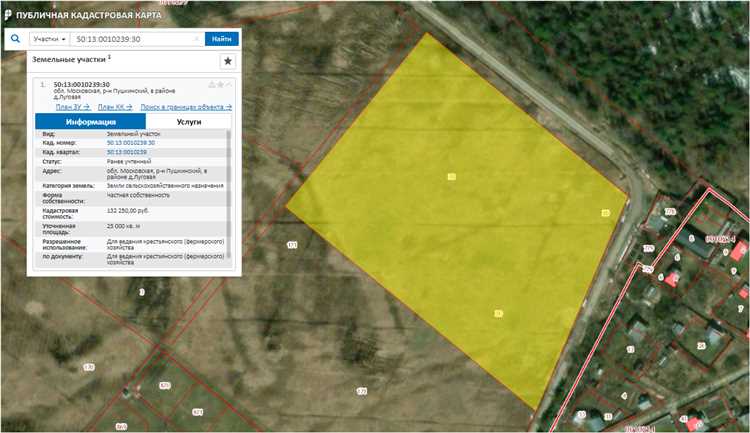Click cadastral number link 50:13:0010239:30
Image resolution: width=750 pixels, height=433 pixels.
pyautogui.click(x=131, y=143)
